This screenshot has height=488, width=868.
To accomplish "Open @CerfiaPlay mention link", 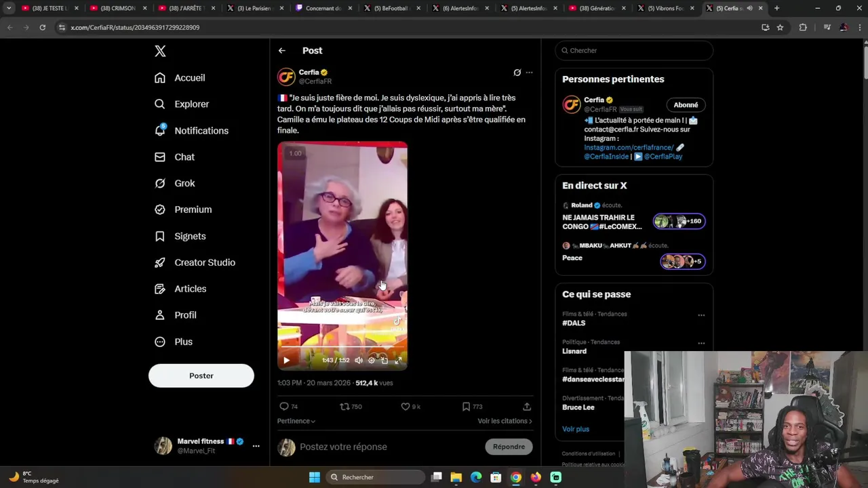I will point(663,157).
